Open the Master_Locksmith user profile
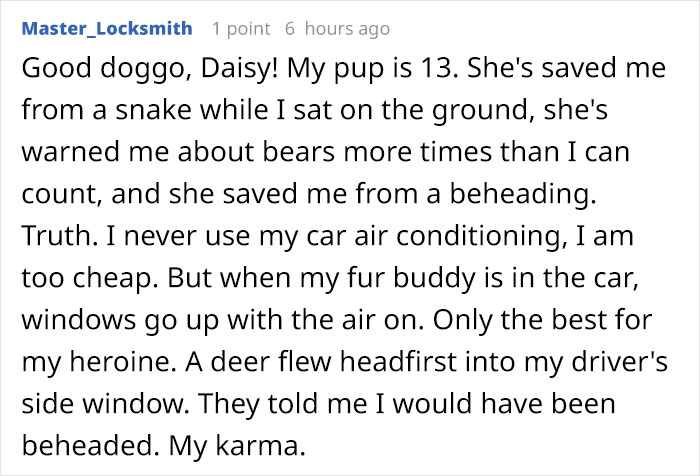This screenshot has height=476, width=700. 107,29
